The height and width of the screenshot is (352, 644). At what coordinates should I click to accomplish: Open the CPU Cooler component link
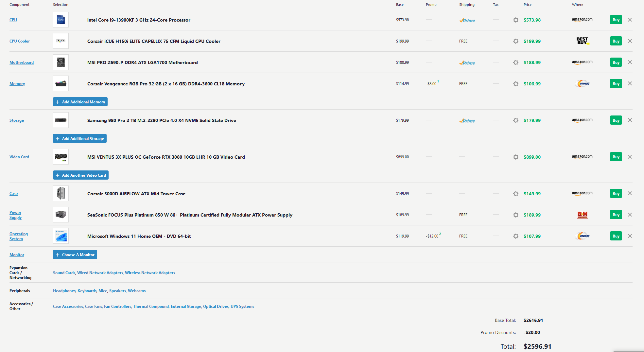tap(20, 41)
